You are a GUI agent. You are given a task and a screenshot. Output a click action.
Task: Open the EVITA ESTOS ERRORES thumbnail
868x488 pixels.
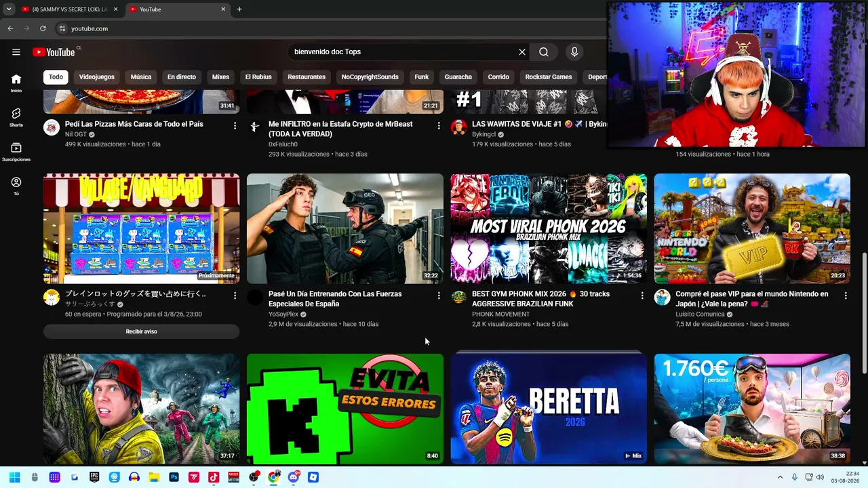tap(345, 409)
